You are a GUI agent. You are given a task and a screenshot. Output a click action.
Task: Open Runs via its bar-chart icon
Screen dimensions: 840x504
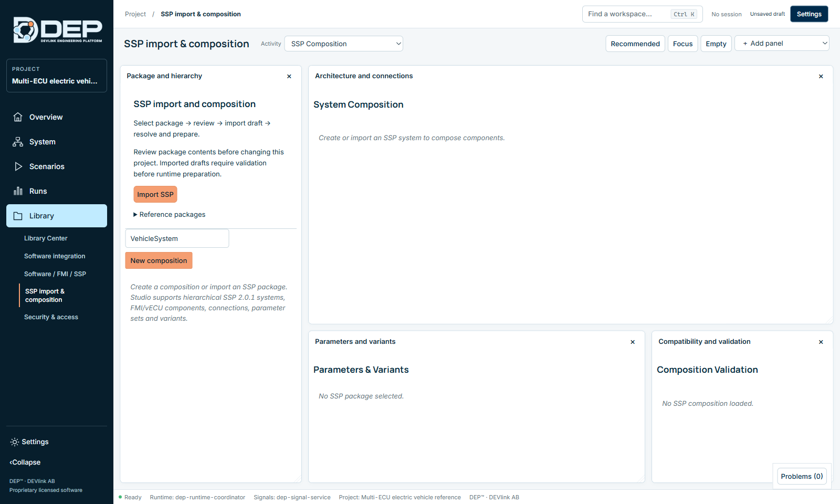(18, 191)
